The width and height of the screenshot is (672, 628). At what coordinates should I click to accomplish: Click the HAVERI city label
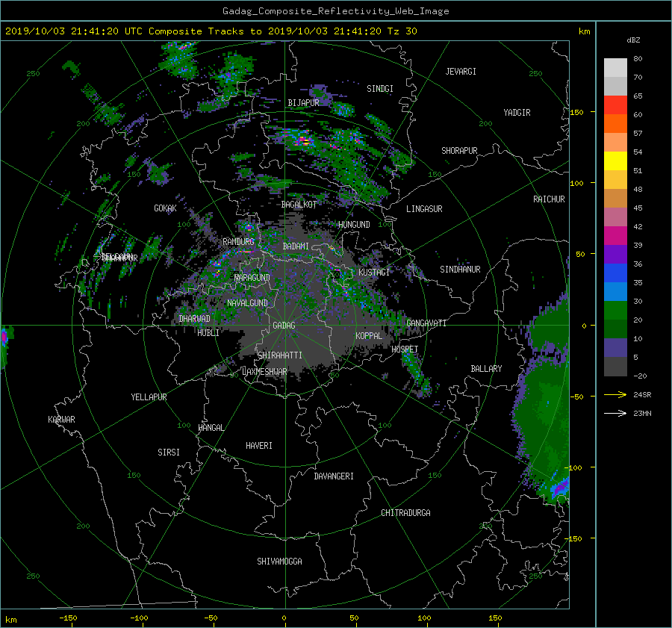coord(259,446)
